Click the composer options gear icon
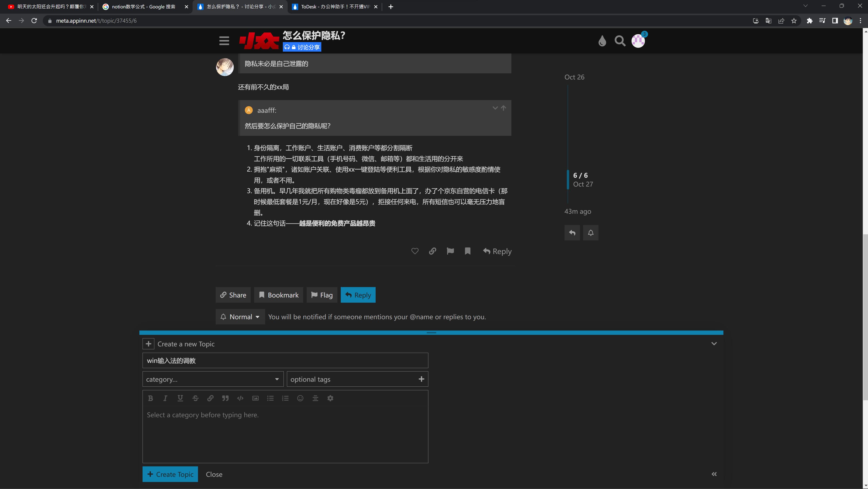The image size is (868, 489). coord(330,398)
